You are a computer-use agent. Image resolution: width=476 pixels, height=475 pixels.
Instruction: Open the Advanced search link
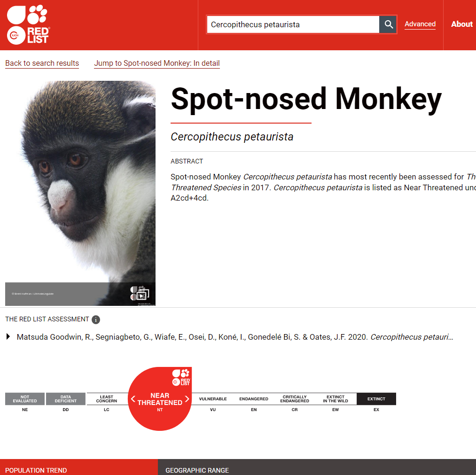[x=420, y=24]
